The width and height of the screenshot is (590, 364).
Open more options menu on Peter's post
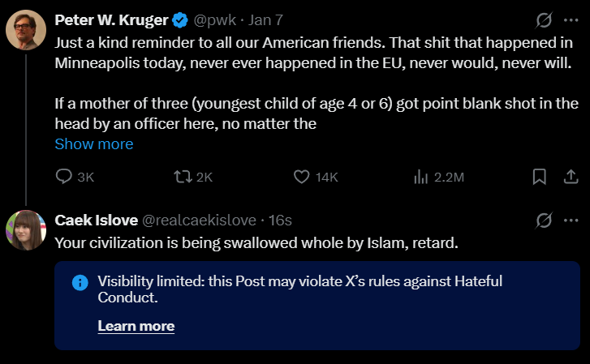(x=571, y=19)
